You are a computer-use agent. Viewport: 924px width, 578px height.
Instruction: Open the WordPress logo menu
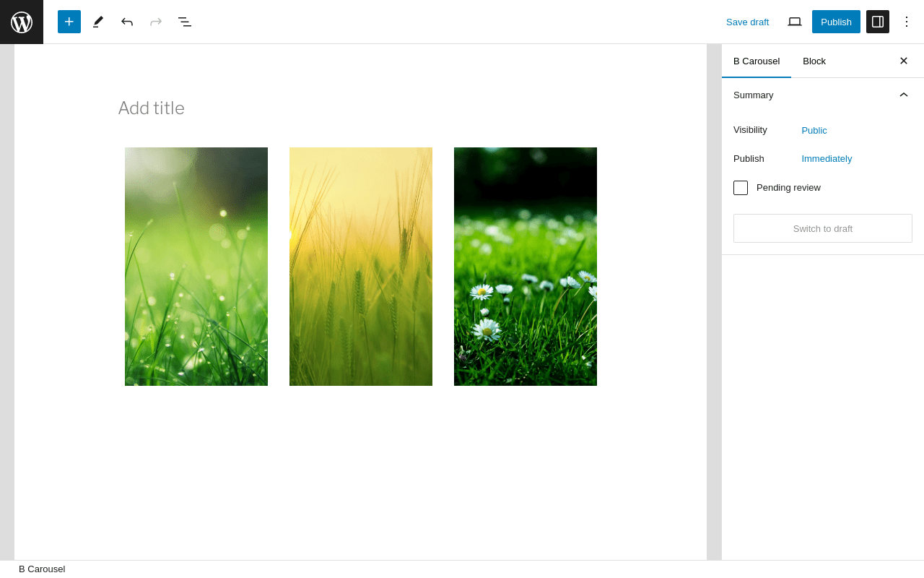click(22, 22)
